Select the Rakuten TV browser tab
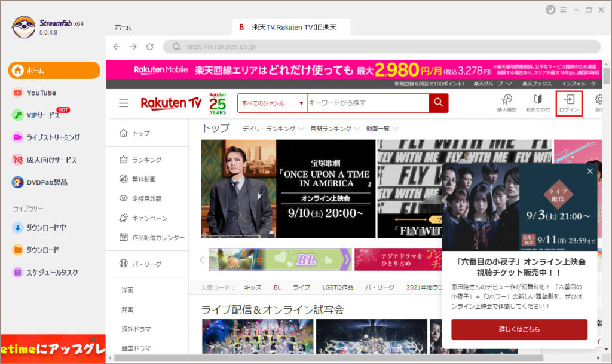The width and height of the screenshot is (612, 364). pyautogui.click(x=291, y=27)
